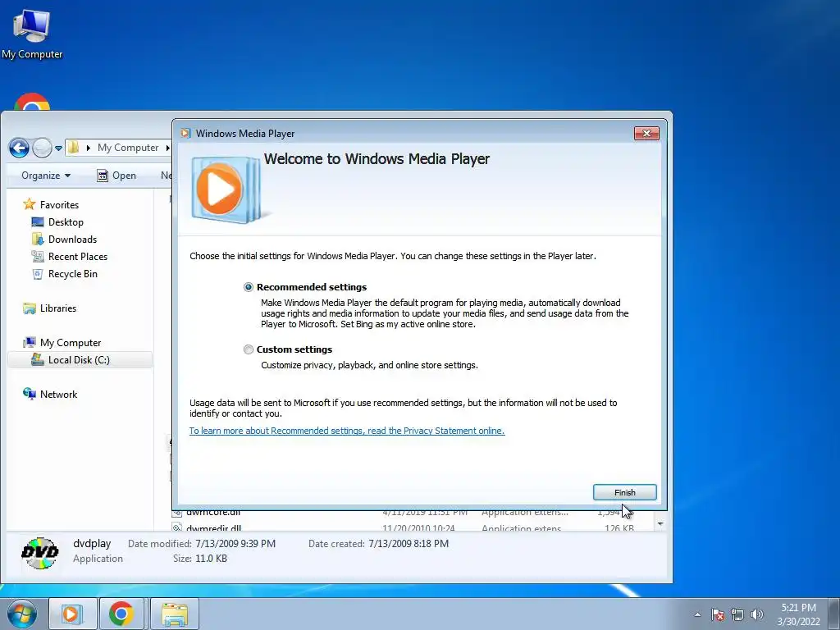The height and width of the screenshot is (630, 840).
Task: Select My Computer in the navigation pane
Action: 71,342
